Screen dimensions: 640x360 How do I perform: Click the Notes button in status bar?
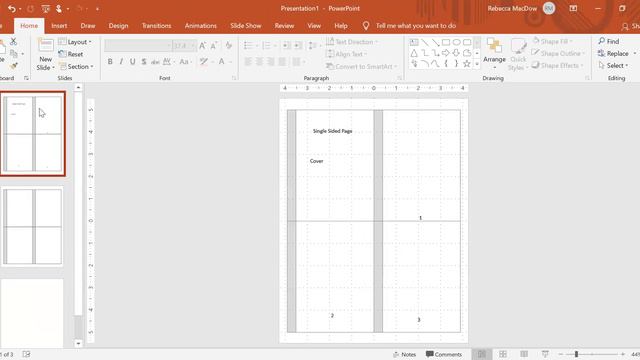tap(404, 354)
